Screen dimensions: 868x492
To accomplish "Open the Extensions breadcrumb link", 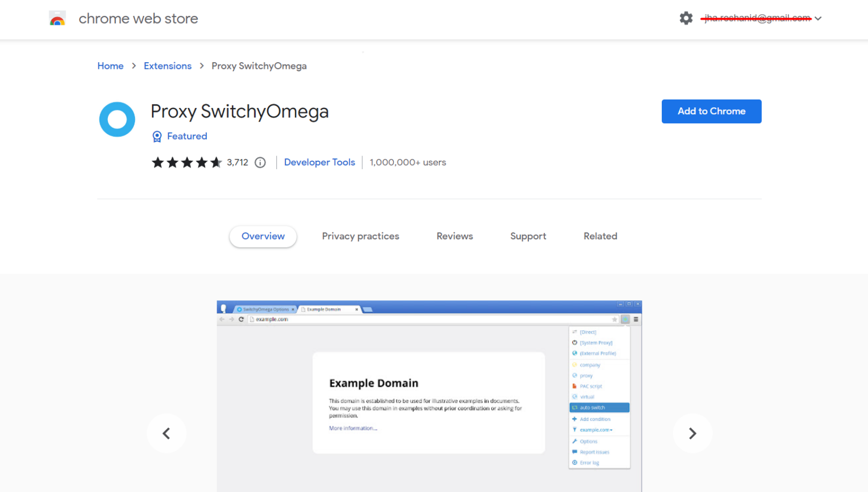I will [167, 66].
